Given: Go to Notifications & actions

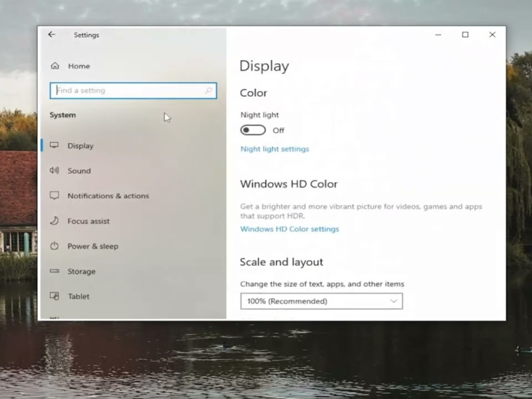Looking at the screenshot, I should (134, 196).
